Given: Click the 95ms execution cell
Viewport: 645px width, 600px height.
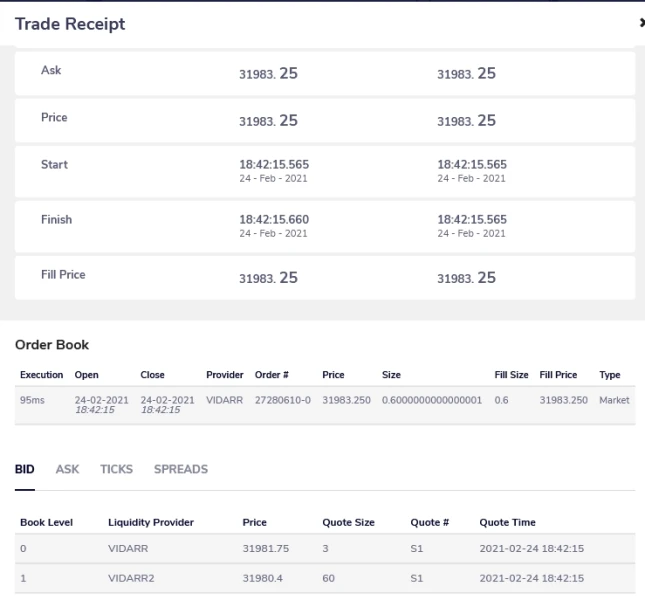Looking at the screenshot, I should click(34, 401).
